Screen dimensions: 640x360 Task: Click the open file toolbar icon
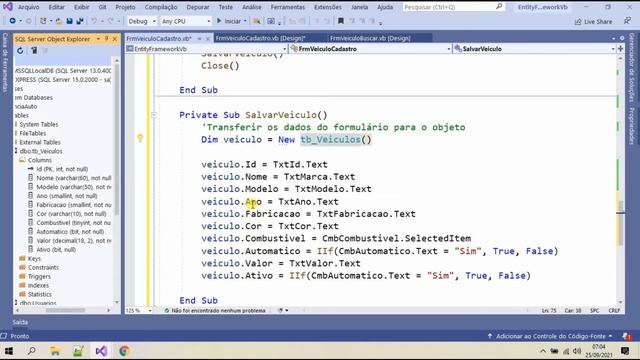59,21
